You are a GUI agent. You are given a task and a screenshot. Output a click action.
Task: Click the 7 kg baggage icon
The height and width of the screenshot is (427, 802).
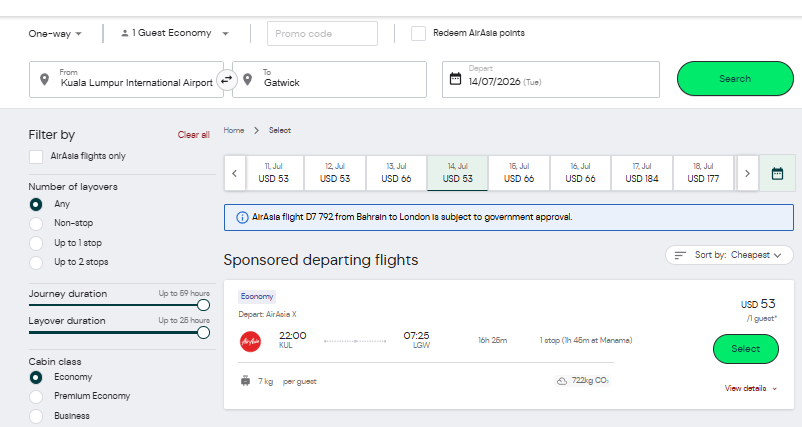pyautogui.click(x=246, y=381)
